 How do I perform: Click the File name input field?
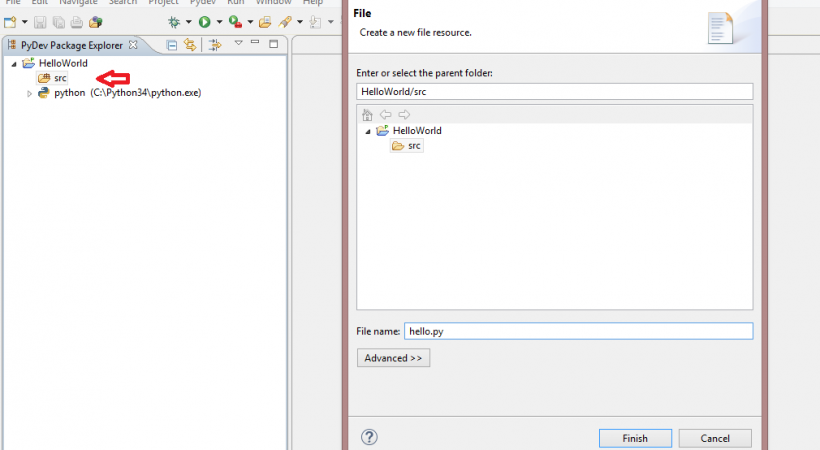(x=578, y=331)
